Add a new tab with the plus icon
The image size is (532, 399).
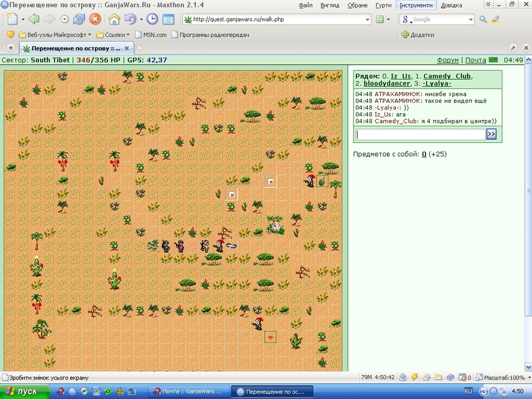click(x=140, y=49)
